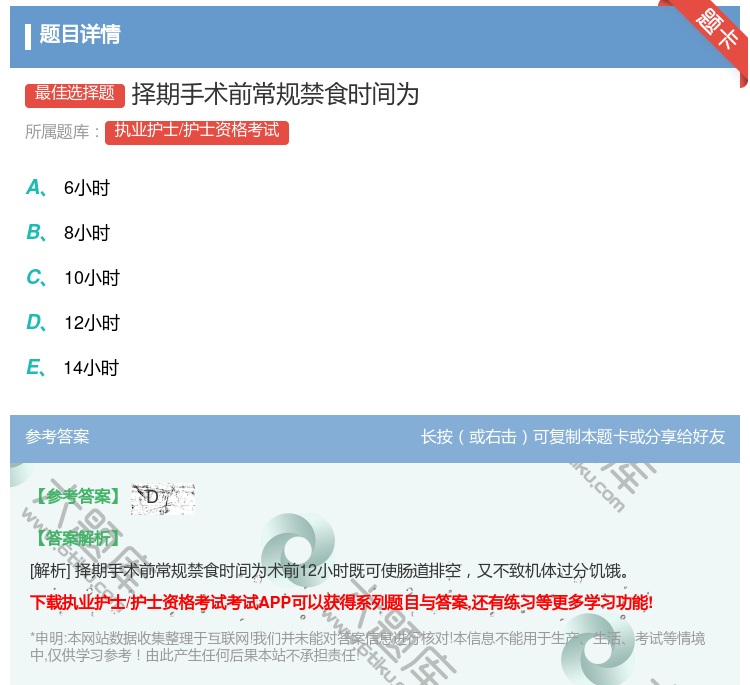Click the green 【参考答案】 label
750x685 pixels.
(x=78, y=497)
